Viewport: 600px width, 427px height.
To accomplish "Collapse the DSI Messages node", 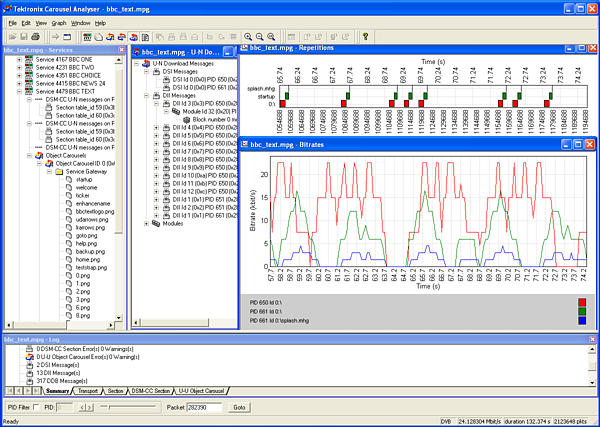I will [x=147, y=72].
